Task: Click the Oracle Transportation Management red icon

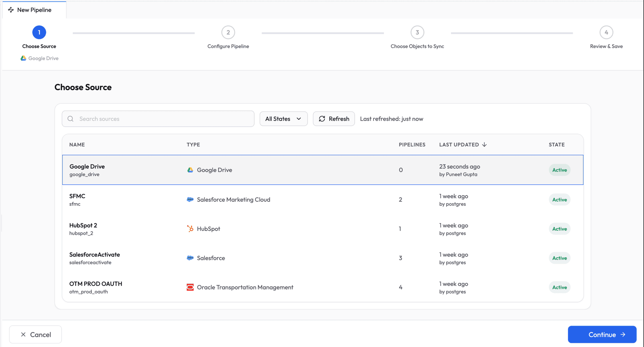Action: click(x=190, y=287)
